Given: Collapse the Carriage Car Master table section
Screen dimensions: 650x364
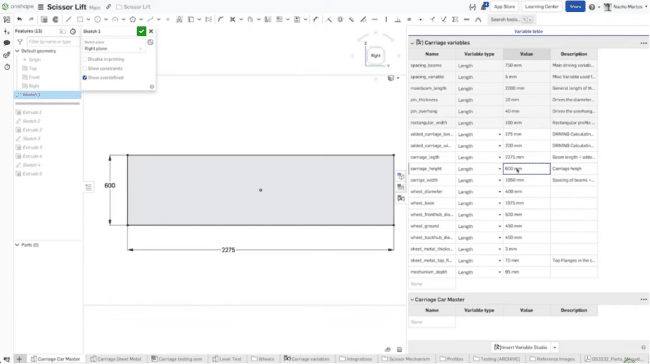Looking at the screenshot, I should coord(412,299).
